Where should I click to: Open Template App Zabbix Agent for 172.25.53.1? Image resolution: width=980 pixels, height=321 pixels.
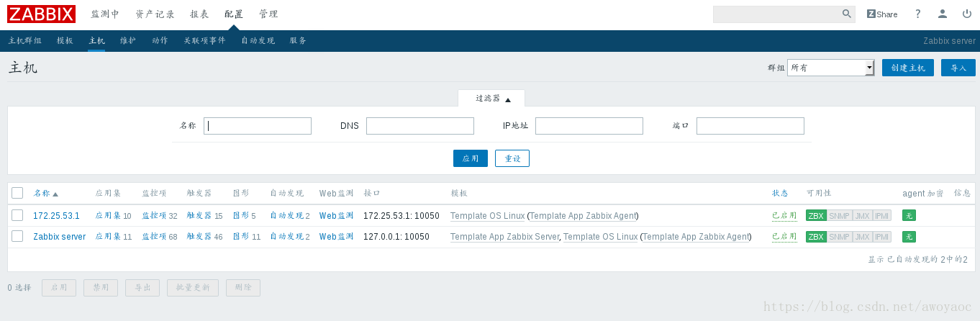(x=583, y=216)
